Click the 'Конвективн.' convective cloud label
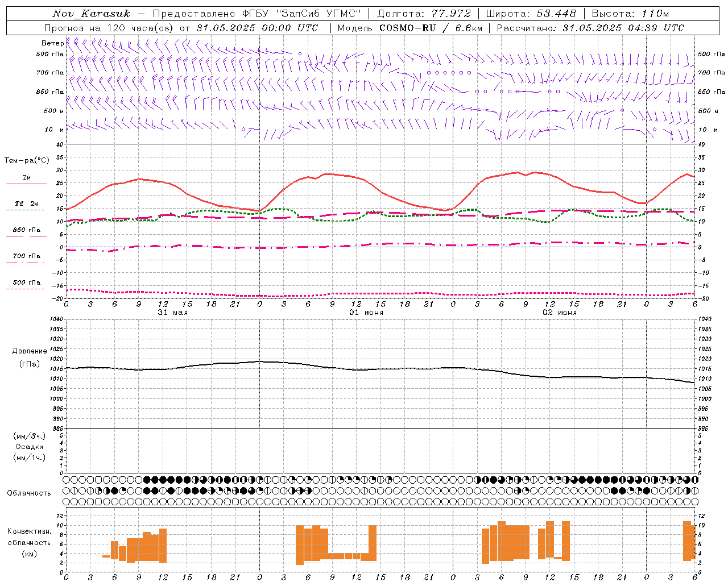The image size is (728, 582). click(30, 531)
